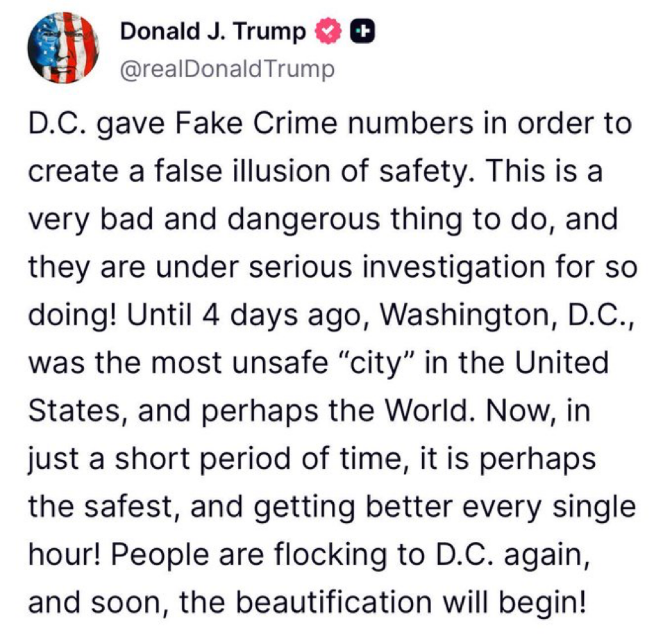Screen dimensions: 672x635
Task: Open the @realDonaldTrump handle link
Action: click(227, 69)
